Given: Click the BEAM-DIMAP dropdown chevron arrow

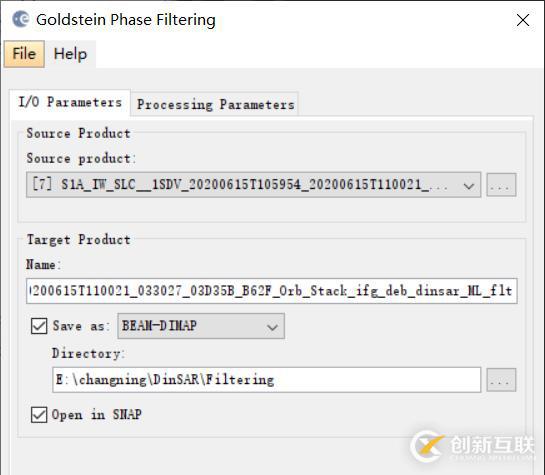Looking at the screenshot, I should (x=272, y=327).
